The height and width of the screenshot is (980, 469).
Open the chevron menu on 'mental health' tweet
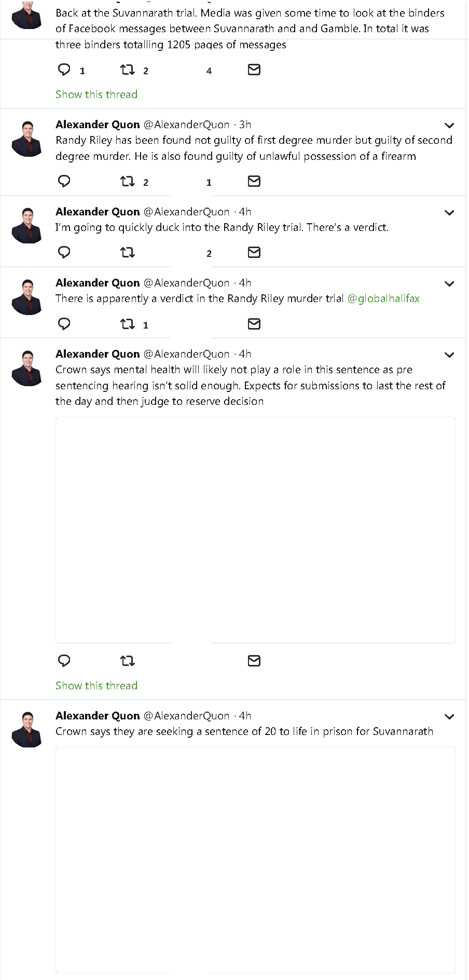tap(449, 355)
